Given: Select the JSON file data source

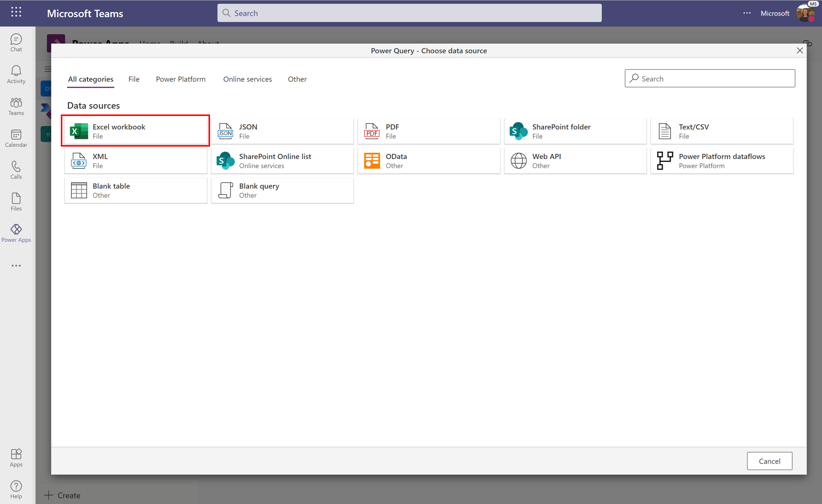Looking at the screenshot, I should (283, 130).
